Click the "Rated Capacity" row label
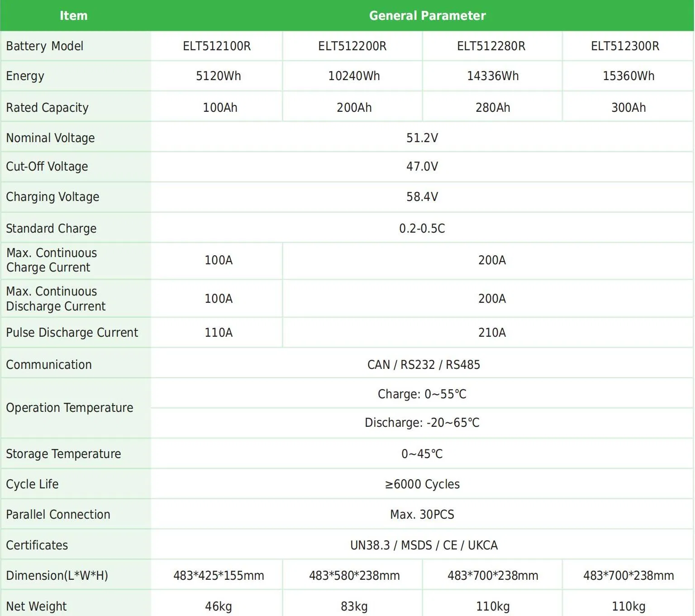The image size is (695, 616). [47, 108]
